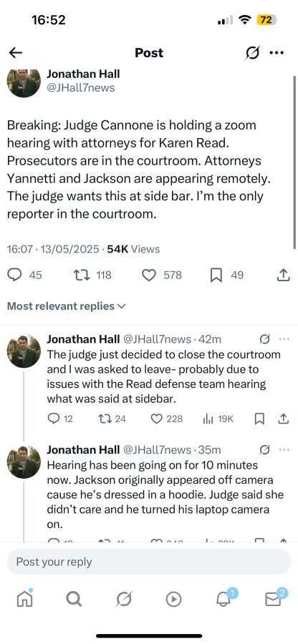Open the three-dot more menu in header
Screen dimensions: 298x644
tap(277, 52)
